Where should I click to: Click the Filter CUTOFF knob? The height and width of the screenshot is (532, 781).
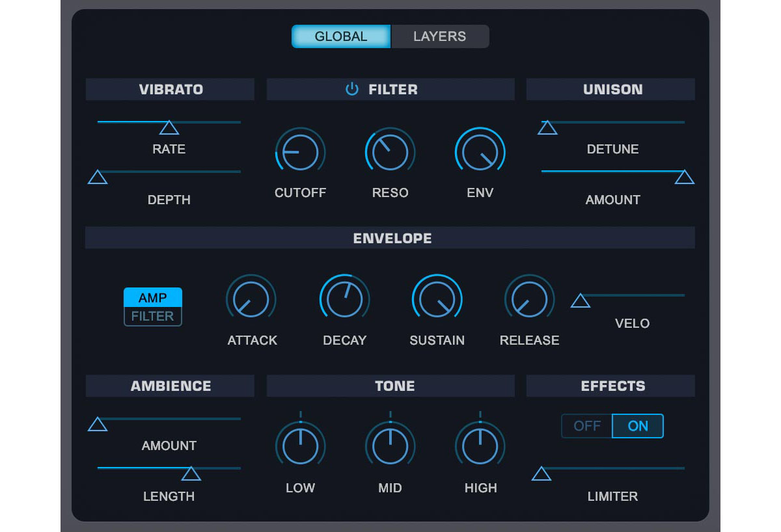coord(300,152)
